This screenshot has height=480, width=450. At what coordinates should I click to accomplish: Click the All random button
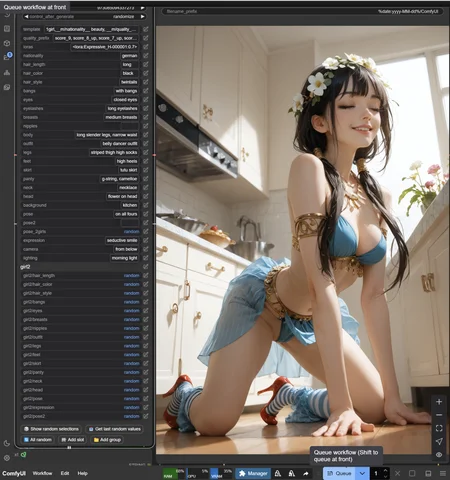tap(38, 440)
